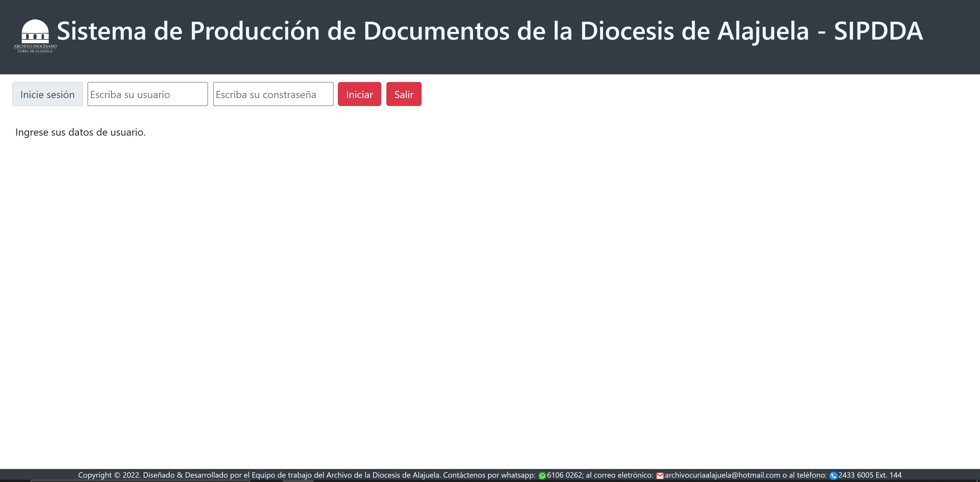Click the Copyright 2022 footer text

[110, 475]
